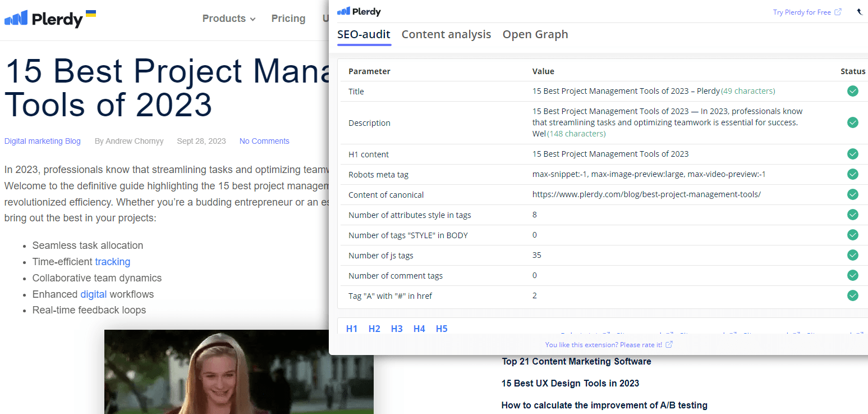Viewport: 868px width, 414px height.
Task: Click the Robots meta tag value text
Action: tap(649, 174)
